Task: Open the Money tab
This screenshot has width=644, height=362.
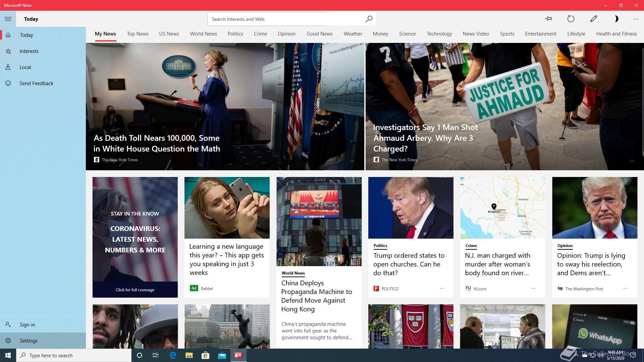Action: [380, 34]
